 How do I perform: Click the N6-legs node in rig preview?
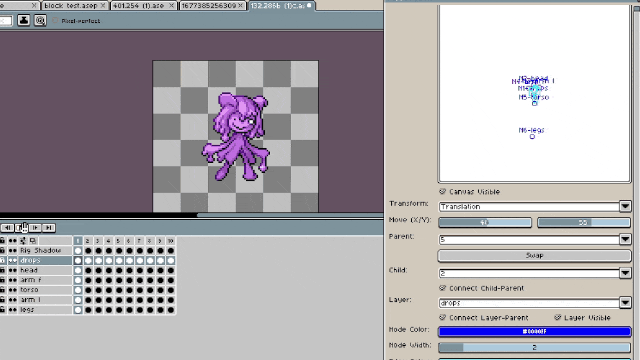532,137
